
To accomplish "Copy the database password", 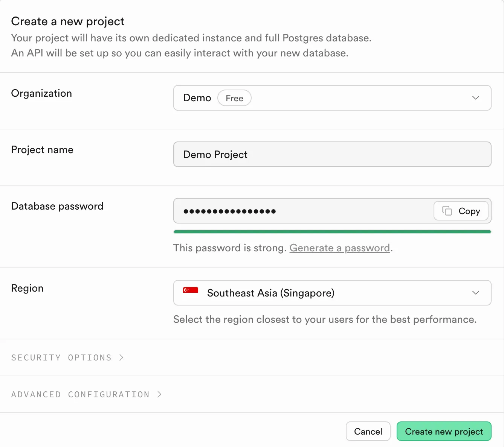I will point(461,211).
